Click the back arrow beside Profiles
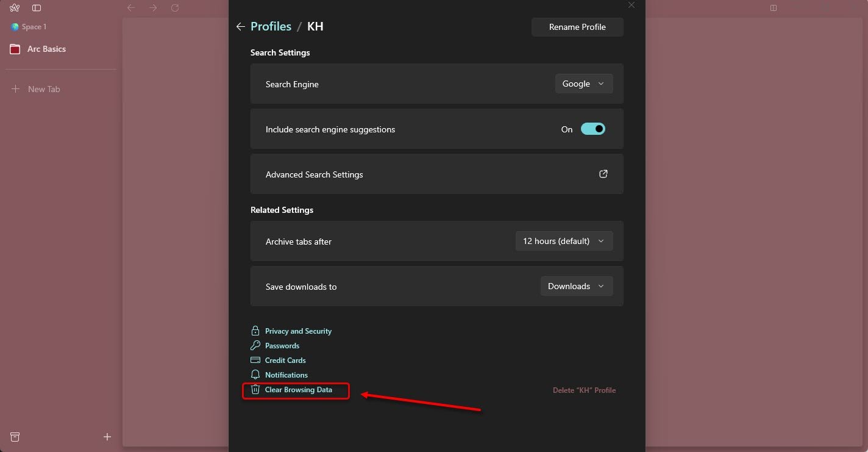Viewport: 868px width, 452px height. coord(240,27)
